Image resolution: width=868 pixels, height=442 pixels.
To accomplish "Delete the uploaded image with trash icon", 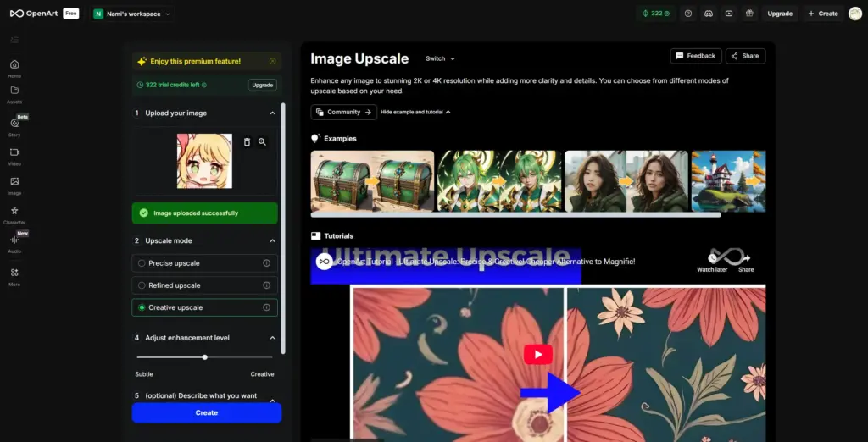I will pyautogui.click(x=247, y=142).
